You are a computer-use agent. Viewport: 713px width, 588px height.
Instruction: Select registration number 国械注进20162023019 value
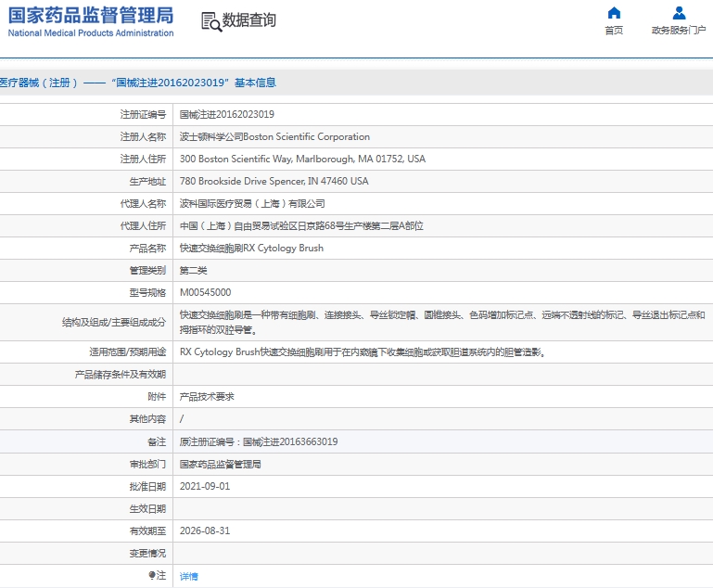tap(227, 114)
